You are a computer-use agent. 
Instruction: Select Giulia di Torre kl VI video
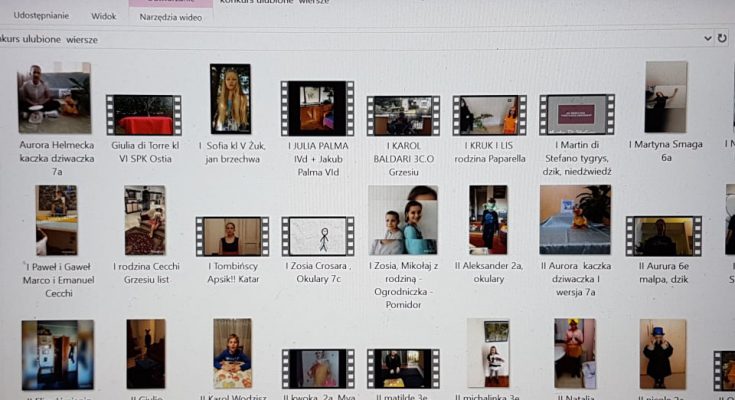point(144,115)
